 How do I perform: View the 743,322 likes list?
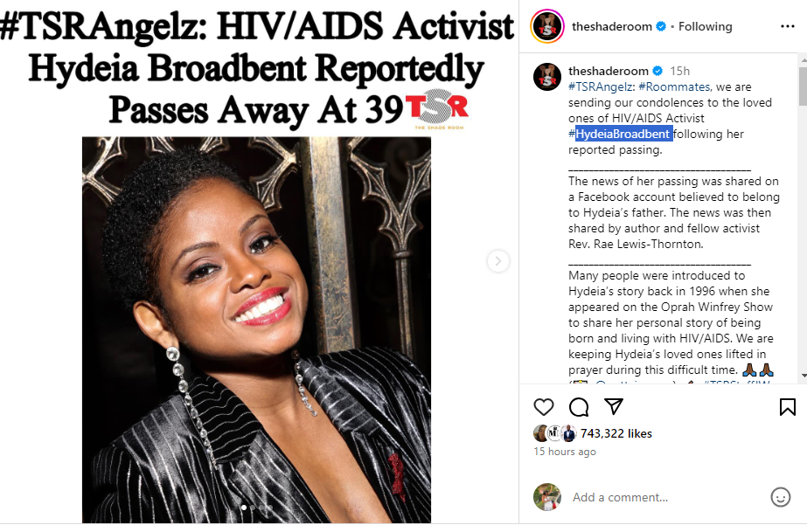point(616,434)
